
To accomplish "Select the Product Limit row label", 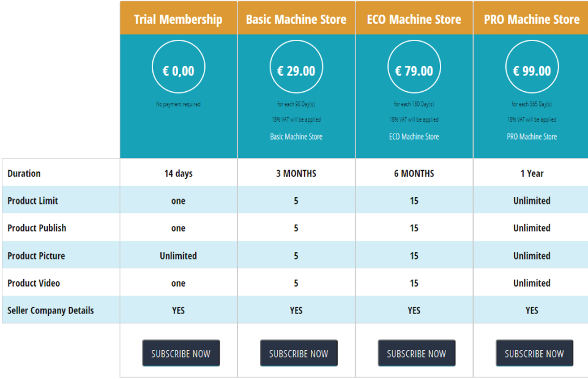I will pyautogui.click(x=33, y=201).
